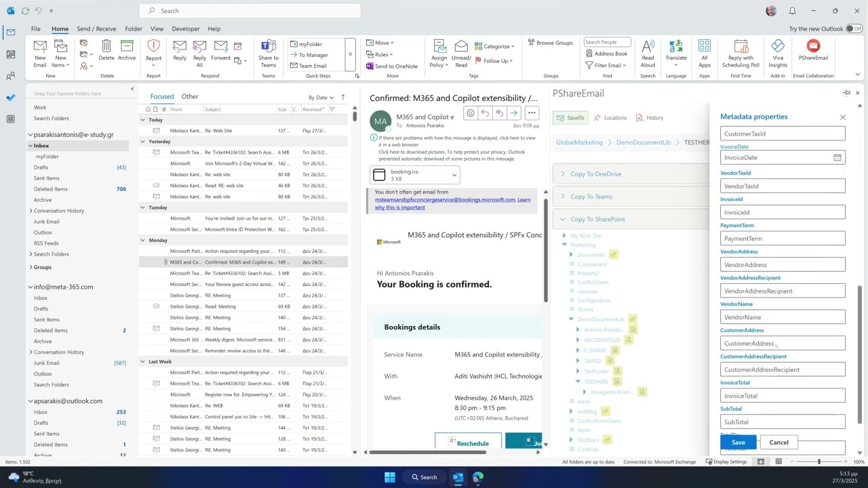Click the emoji reaction icon in the message header
This screenshot has width=868, height=488.
(x=470, y=113)
